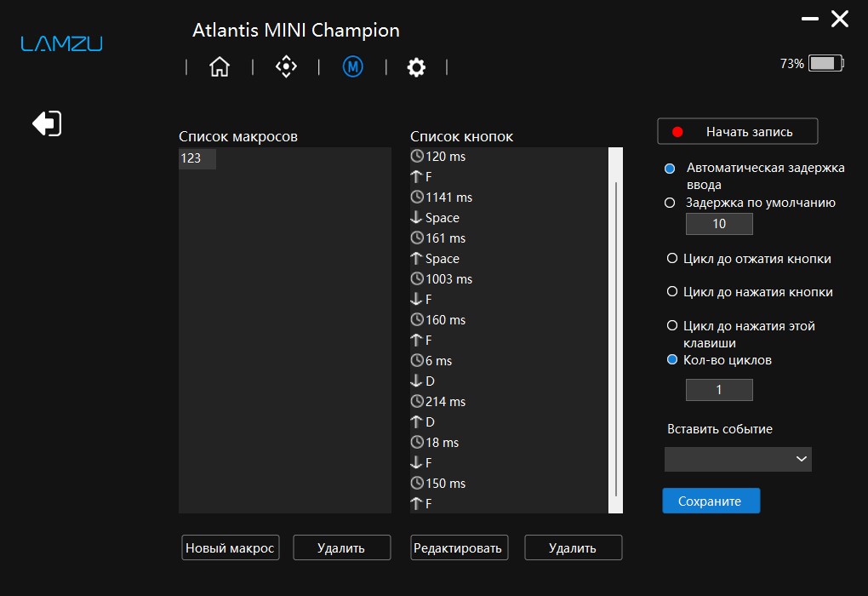Click Удалить under macro list
The width and height of the screenshot is (868, 596).
click(341, 547)
